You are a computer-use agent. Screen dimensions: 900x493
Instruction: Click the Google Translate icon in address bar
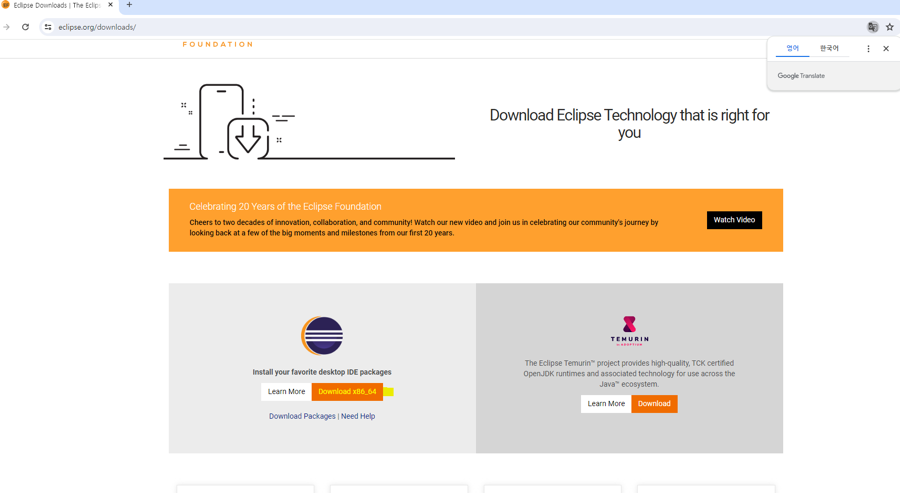[x=872, y=27]
